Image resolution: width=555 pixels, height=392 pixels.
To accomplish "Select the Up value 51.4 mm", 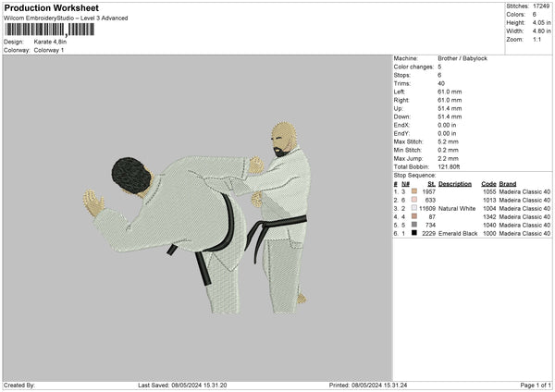I will (450, 108).
